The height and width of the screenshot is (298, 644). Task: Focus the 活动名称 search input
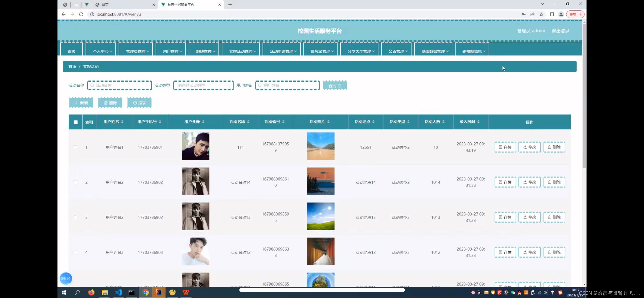(x=120, y=85)
